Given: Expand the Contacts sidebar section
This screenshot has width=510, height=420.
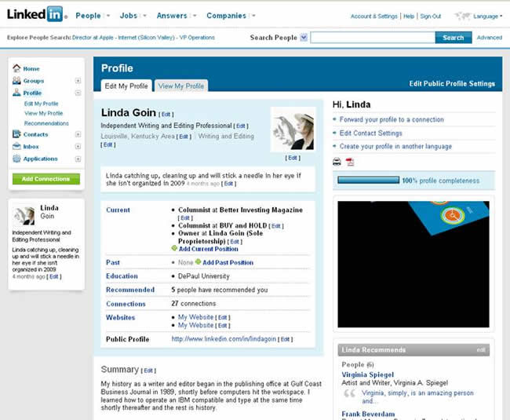Looking at the screenshot, I should click(78, 134).
